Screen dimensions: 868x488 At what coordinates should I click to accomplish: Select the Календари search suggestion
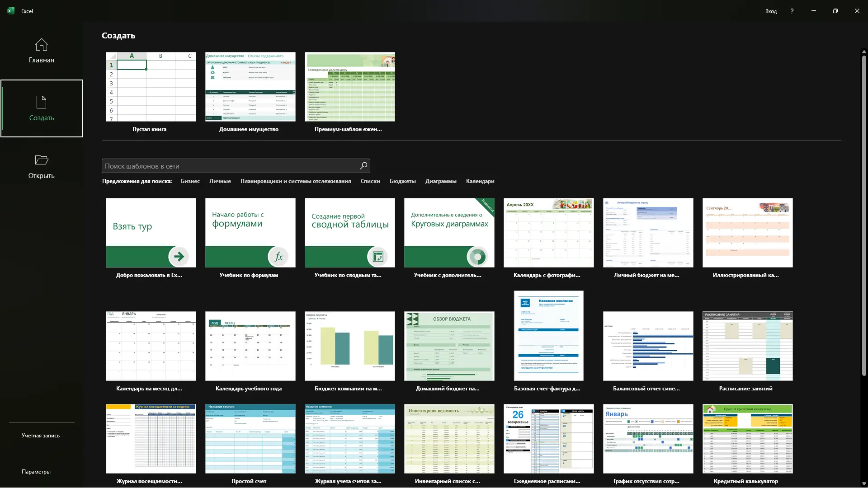(x=480, y=181)
